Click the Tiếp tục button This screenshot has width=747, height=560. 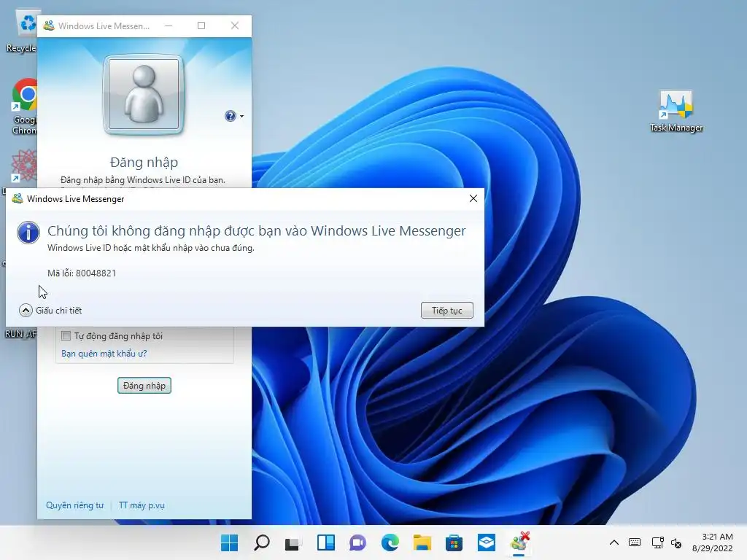click(x=447, y=311)
